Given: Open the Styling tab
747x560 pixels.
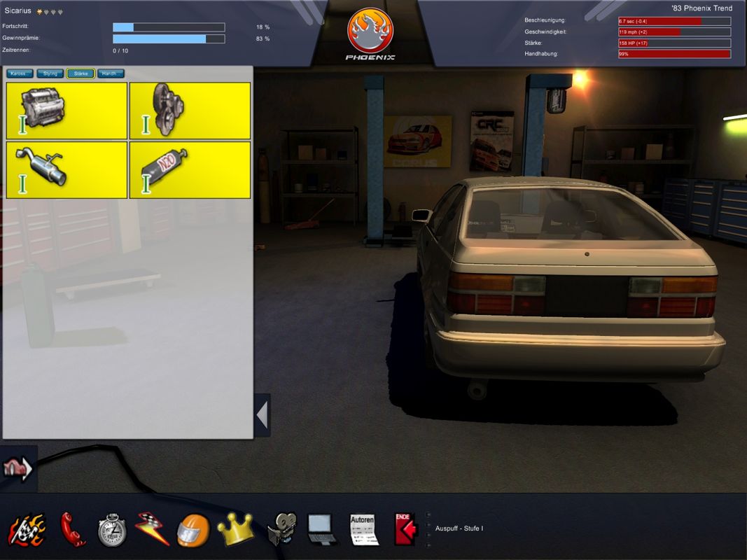Looking at the screenshot, I should click(x=49, y=73).
